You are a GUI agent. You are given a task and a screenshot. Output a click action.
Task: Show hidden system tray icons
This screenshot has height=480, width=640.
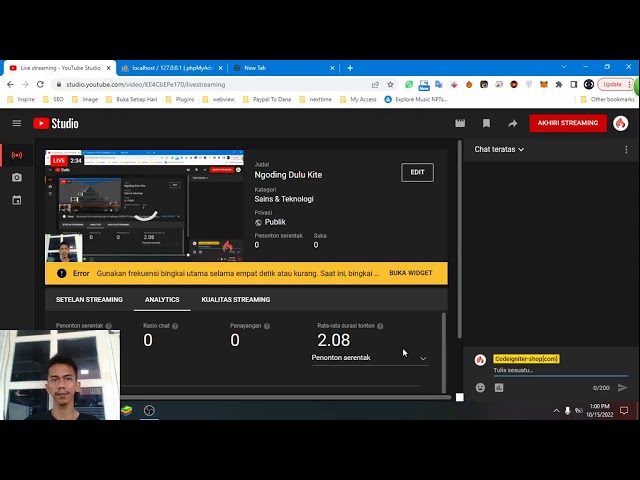coord(556,411)
